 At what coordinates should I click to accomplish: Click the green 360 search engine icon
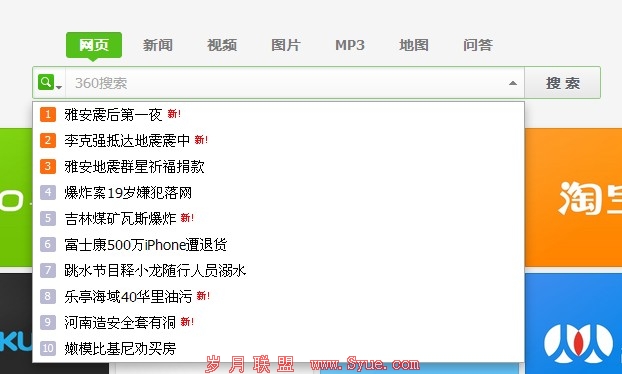coord(46,82)
